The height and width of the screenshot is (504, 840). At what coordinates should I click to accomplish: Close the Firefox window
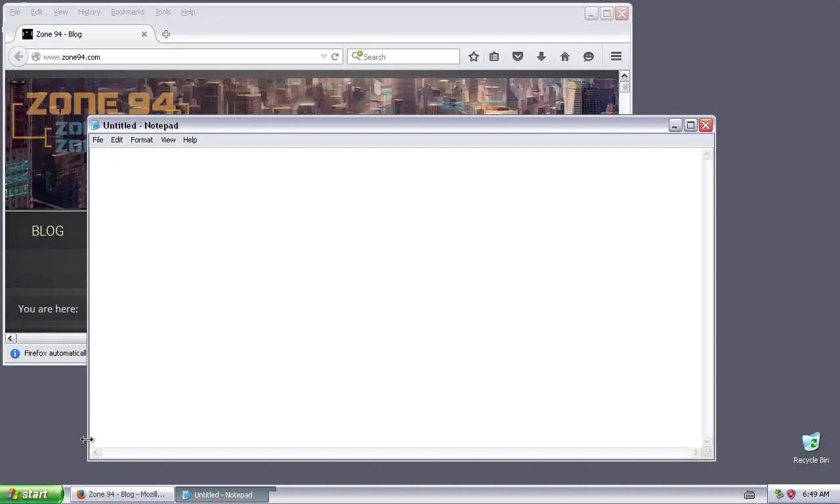(621, 13)
